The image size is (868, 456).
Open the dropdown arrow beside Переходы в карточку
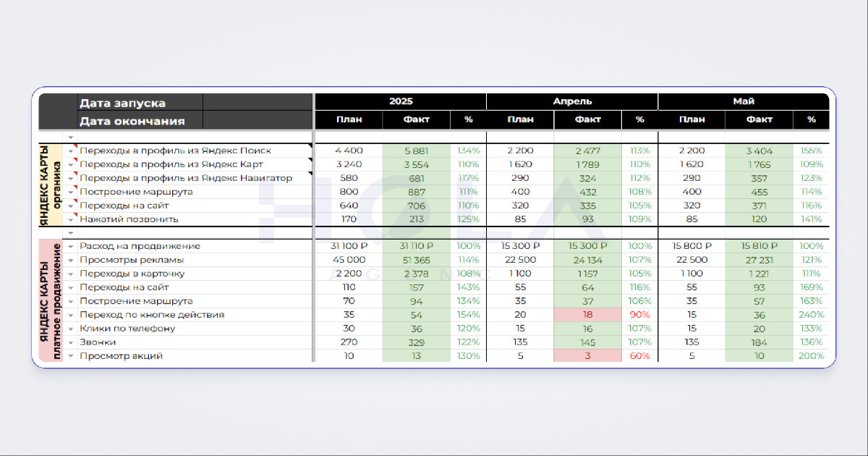(x=71, y=274)
